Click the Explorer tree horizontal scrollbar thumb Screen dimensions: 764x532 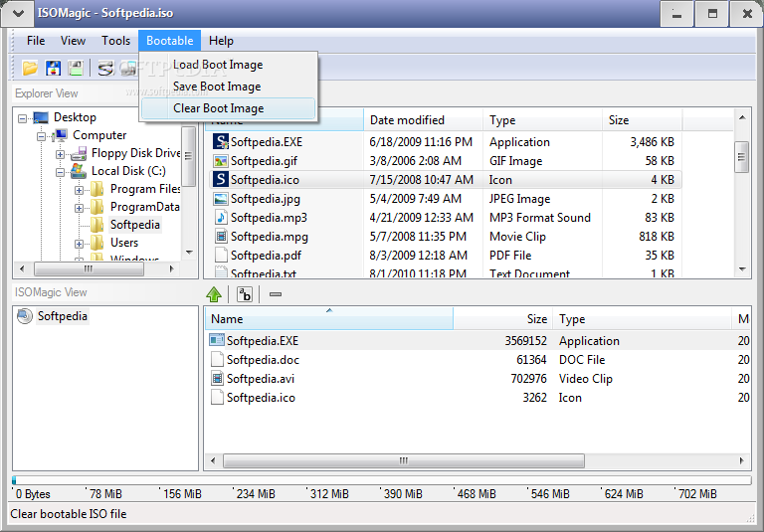coord(89,268)
